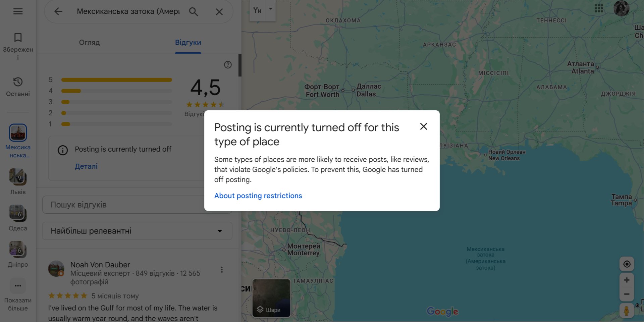
Task: Activate the Street View pegman icon
Action: pos(626,310)
